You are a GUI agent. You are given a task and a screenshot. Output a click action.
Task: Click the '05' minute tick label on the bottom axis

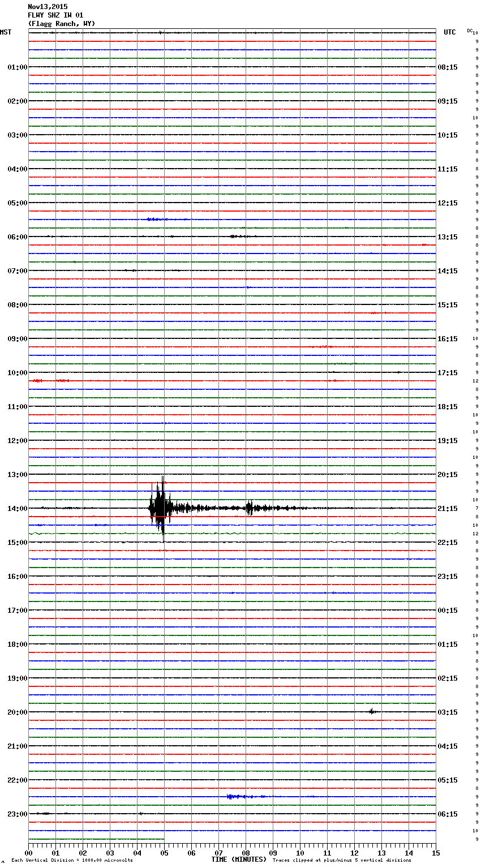164,853
